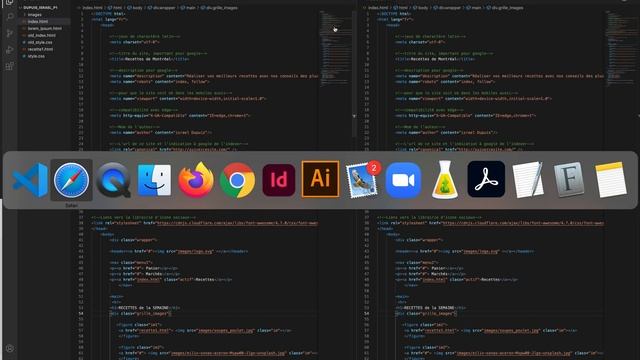
Task: Select Mail app with two unread badge
Action: (362, 180)
